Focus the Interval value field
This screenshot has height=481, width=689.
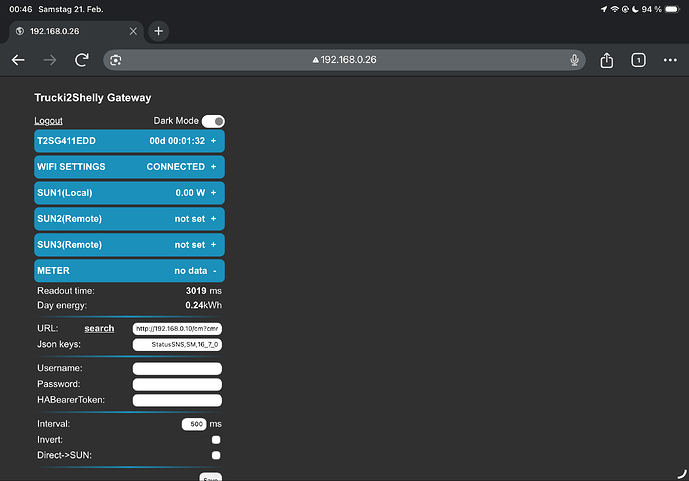[x=194, y=424]
